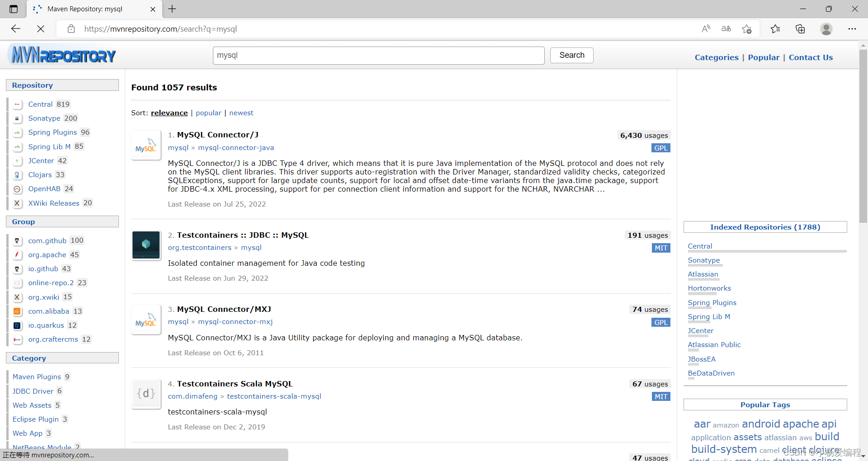Screen dimensions: 868x461
Task: Filter by Web Assets category
Action: tap(32, 405)
